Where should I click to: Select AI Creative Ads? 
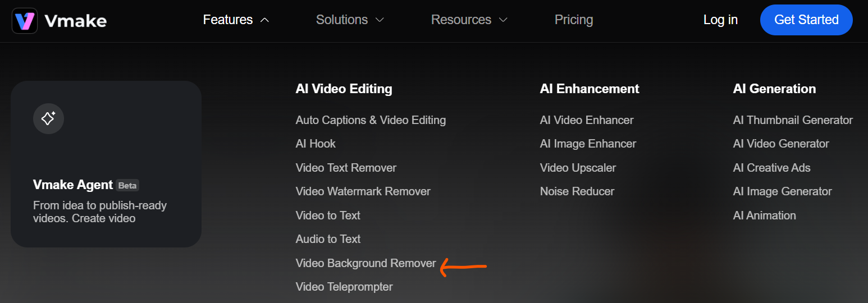[771, 168]
